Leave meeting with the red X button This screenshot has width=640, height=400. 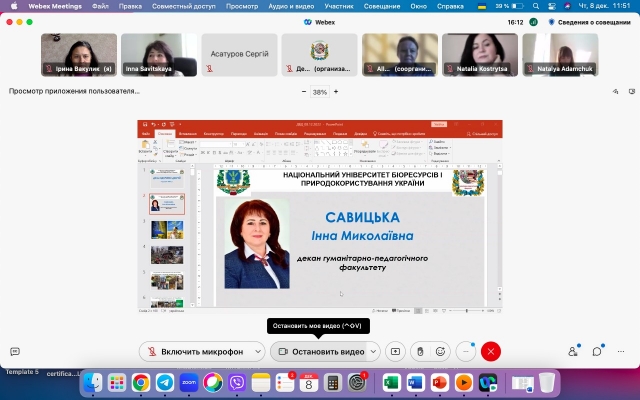491,351
